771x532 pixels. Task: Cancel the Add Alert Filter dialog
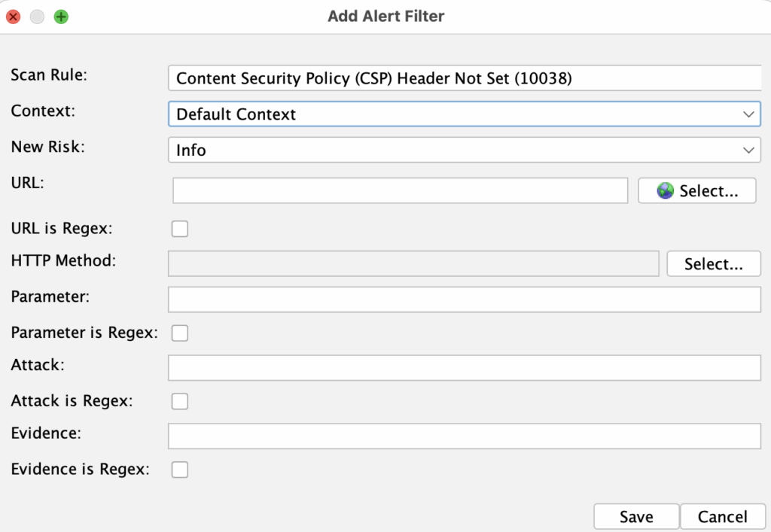tap(722, 516)
